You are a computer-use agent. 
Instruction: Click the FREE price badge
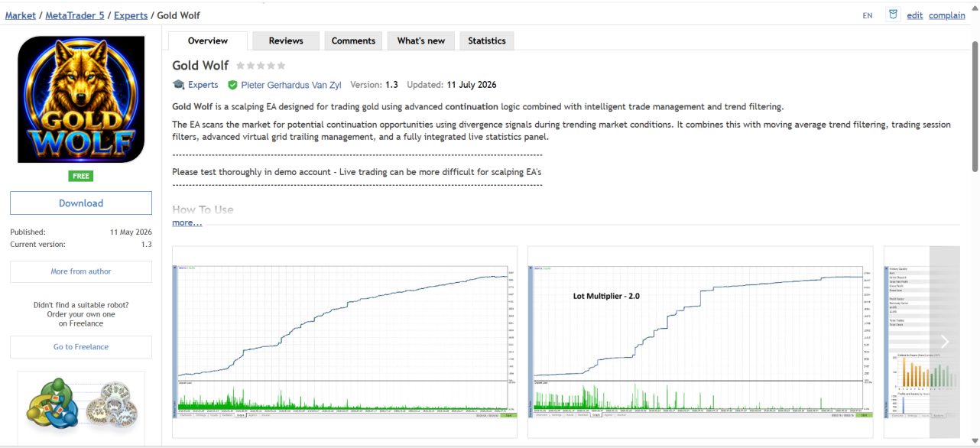80,177
